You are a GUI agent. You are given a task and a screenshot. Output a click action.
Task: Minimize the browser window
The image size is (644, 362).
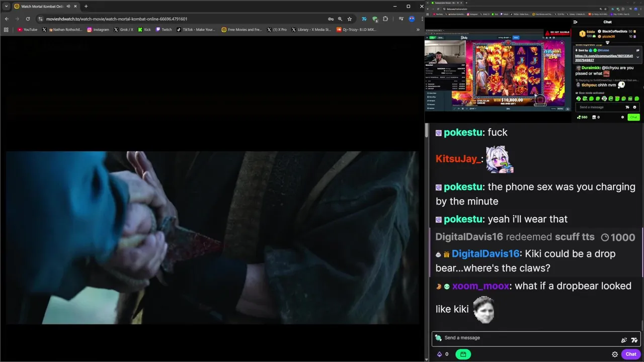pos(394,7)
